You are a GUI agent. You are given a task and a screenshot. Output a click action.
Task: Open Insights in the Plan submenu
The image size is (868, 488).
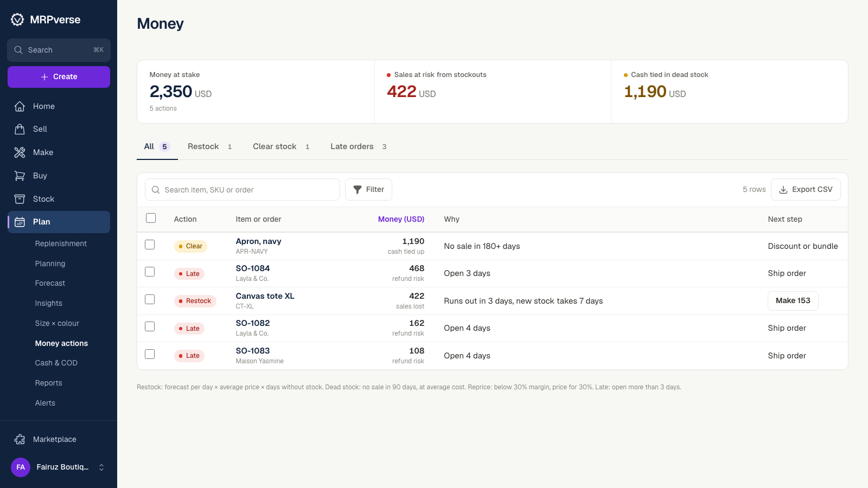(49, 303)
